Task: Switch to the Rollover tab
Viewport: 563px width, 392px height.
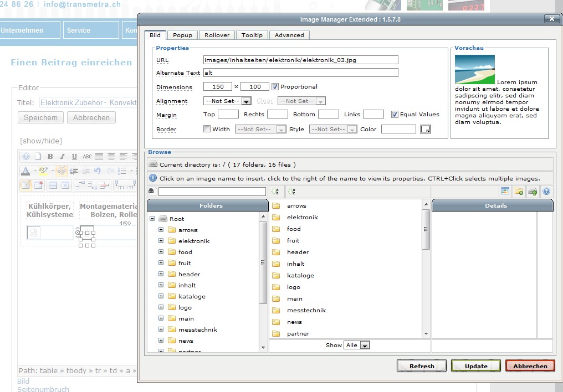Action: [217, 35]
